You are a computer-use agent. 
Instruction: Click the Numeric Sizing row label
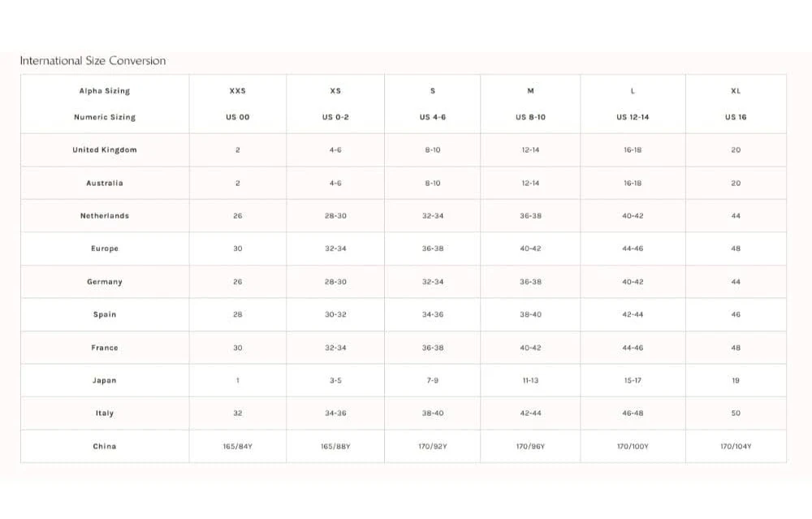tap(104, 117)
